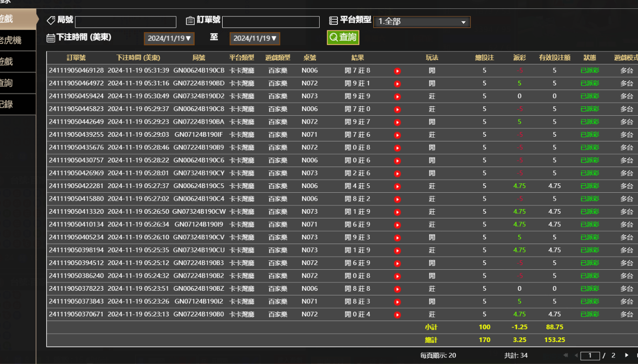Click the calendar icon beside 下注時間
This screenshot has width=638, height=364.
51,38
